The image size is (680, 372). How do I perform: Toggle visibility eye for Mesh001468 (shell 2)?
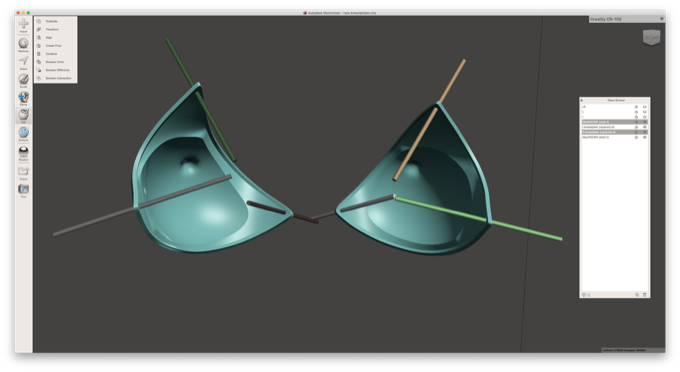[645, 137]
